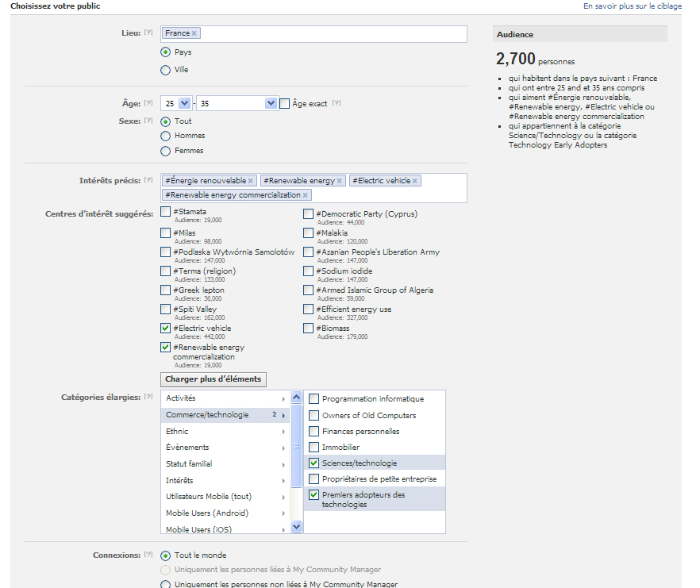Check #Azanian People's Liberation Army
The image size is (700, 588).
pos(309,252)
